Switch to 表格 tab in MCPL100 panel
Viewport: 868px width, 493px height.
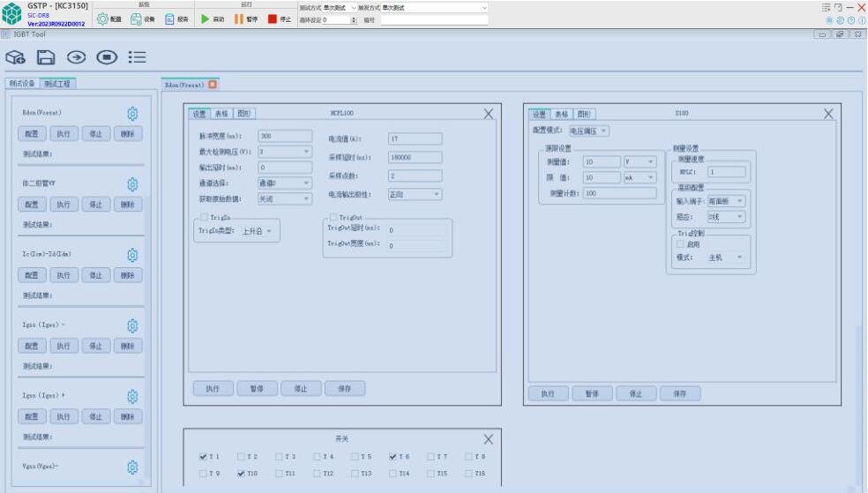click(221, 114)
